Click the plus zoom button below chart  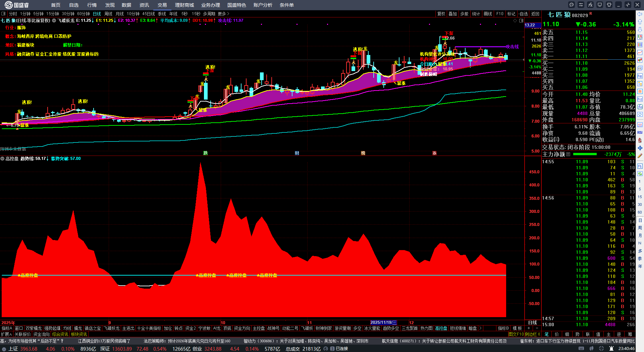point(529,328)
